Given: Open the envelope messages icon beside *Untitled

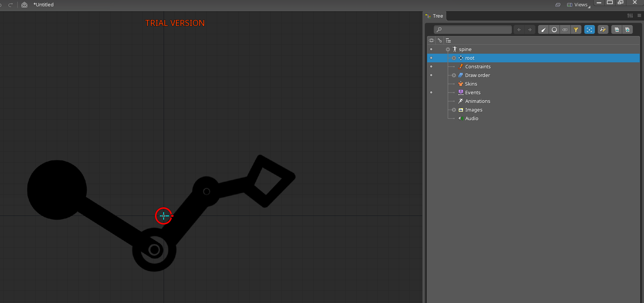Looking at the screenshot, I should point(24,5).
